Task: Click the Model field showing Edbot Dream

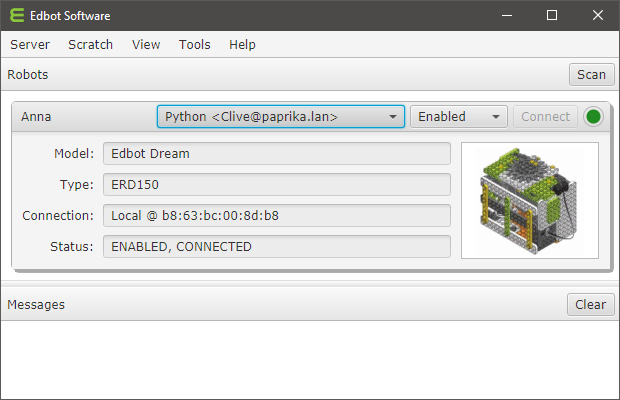Action: pos(277,153)
